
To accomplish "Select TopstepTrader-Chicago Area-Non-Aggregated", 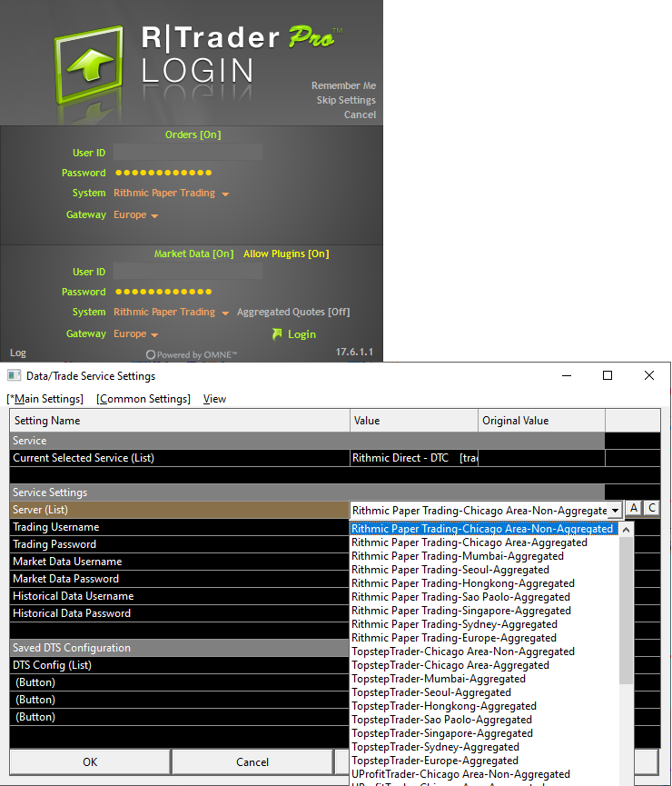I will (484, 652).
